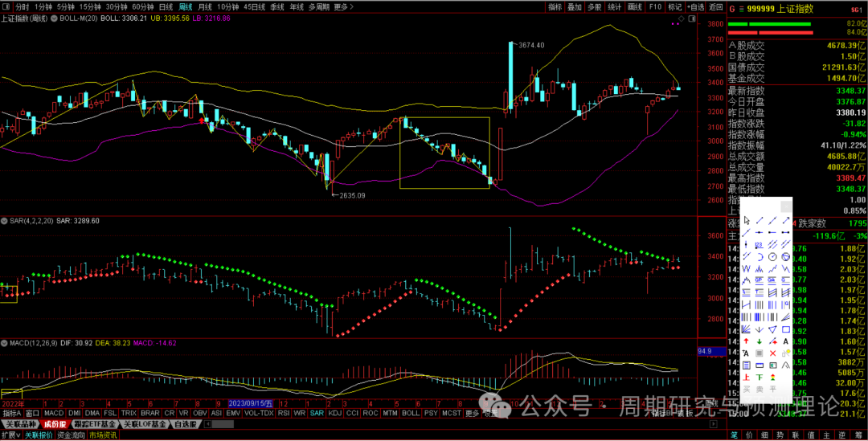This screenshot has height=441, width=868.
Task: Switch chart to 月线 monthly period
Action: point(205,6)
